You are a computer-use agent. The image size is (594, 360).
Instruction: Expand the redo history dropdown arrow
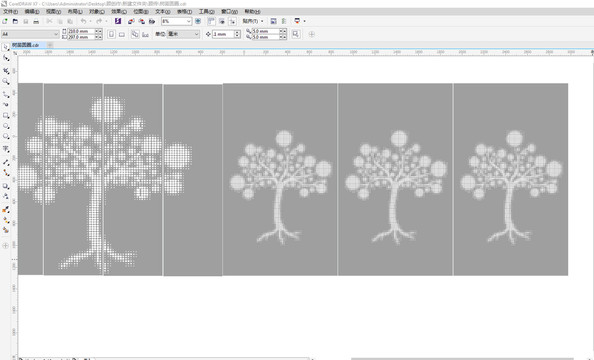(x=106, y=21)
